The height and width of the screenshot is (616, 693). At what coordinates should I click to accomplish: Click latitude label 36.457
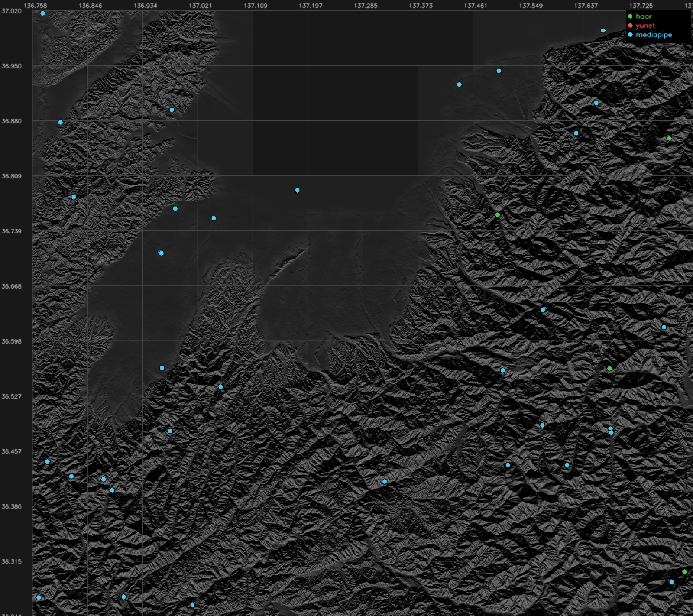pyautogui.click(x=11, y=451)
